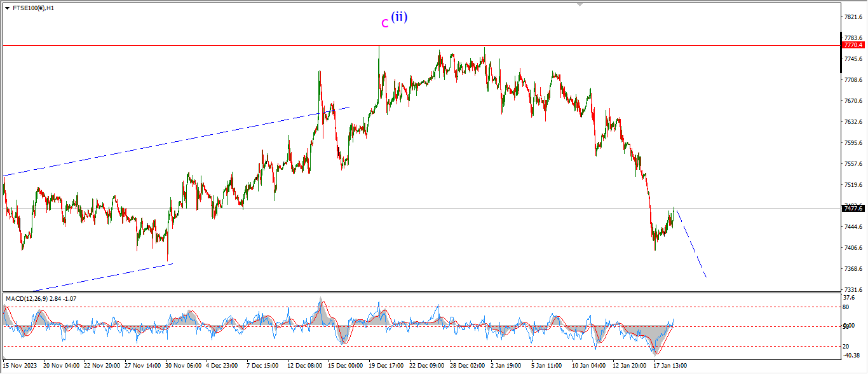Screen dimensions: 868x374
Task: Select the magenta 'c' wave label
Action: (384, 24)
